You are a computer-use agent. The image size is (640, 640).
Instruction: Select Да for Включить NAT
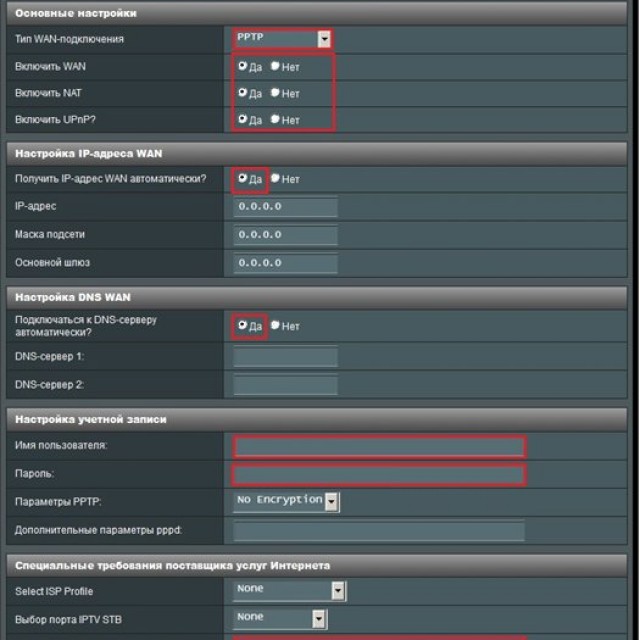click(x=242, y=93)
